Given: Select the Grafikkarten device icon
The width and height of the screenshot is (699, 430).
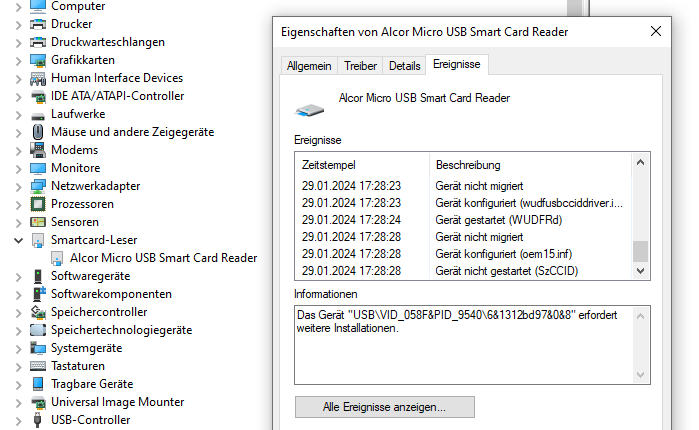Looking at the screenshot, I should (38, 60).
